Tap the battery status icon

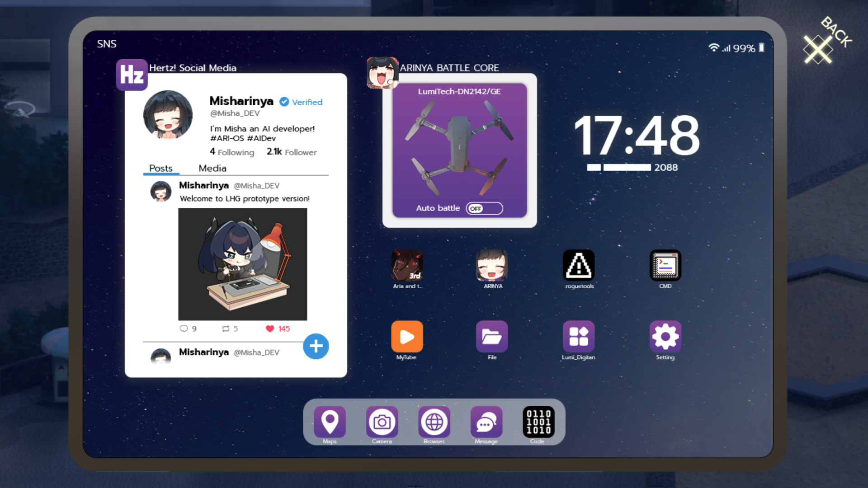[x=761, y=47]
